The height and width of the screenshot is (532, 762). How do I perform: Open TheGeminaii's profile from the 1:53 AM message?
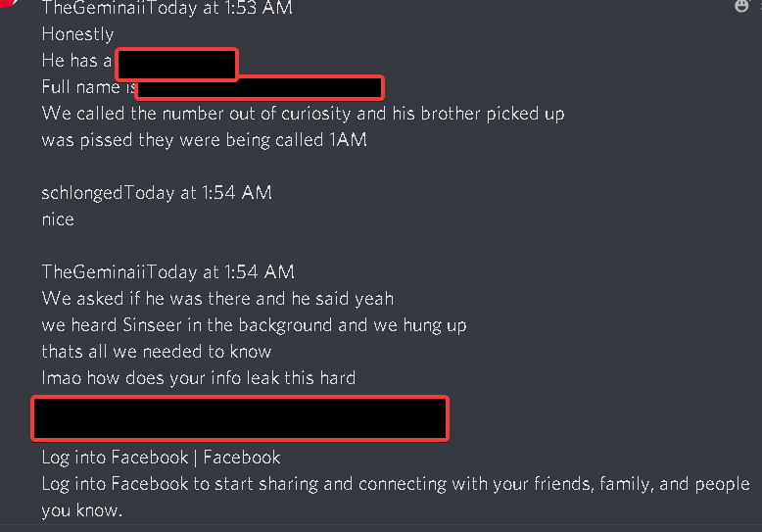[94, 8]
